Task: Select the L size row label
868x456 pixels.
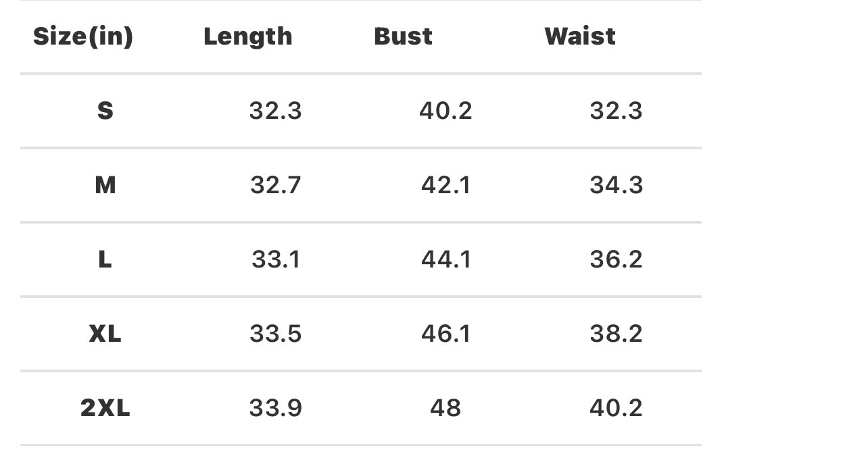Action: click(105, 259)
